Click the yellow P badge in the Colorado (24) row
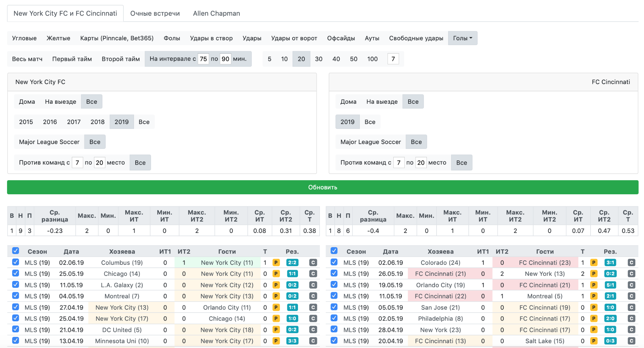This screenshot has height=348, width=644. coord(593,263)
